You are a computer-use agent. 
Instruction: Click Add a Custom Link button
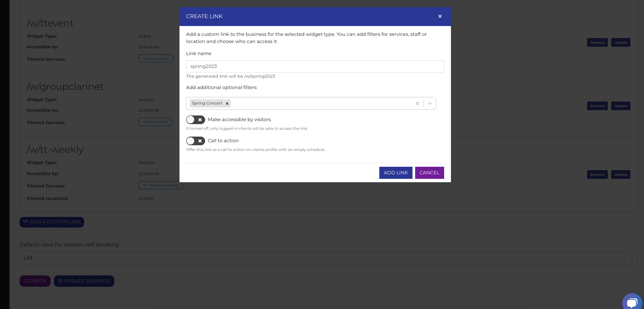coord(52,222)
